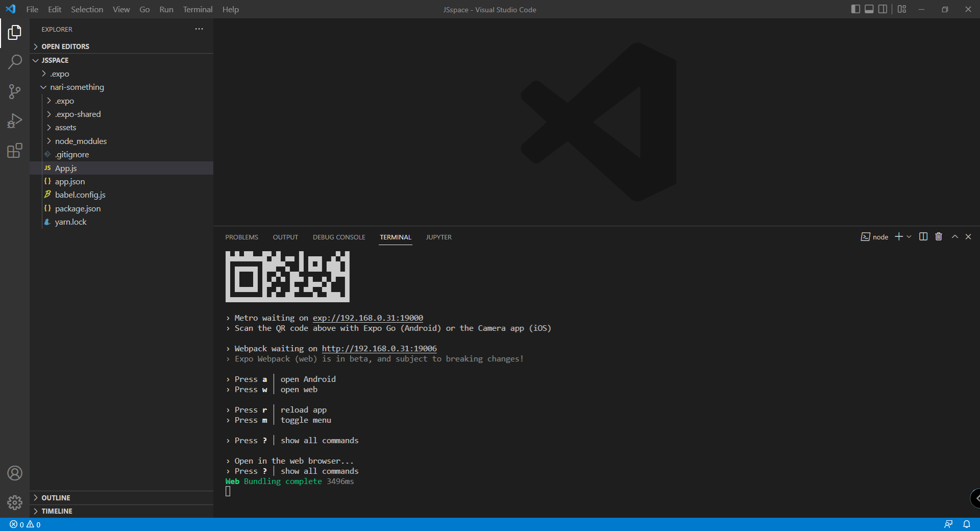Viewport: 980px width, 531px height.
Task: Split the terminal
Action: coord(923,237)
